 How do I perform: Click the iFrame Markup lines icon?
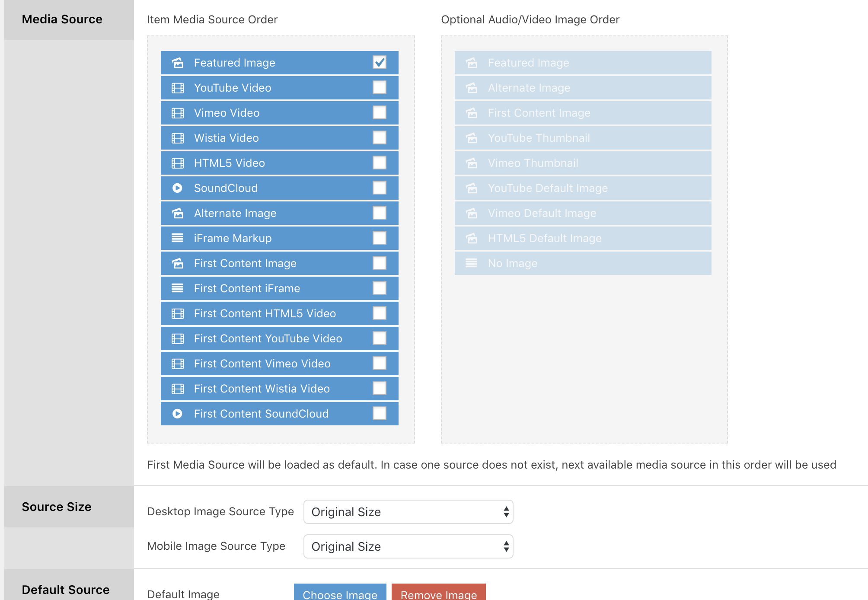tap(177, 238)
